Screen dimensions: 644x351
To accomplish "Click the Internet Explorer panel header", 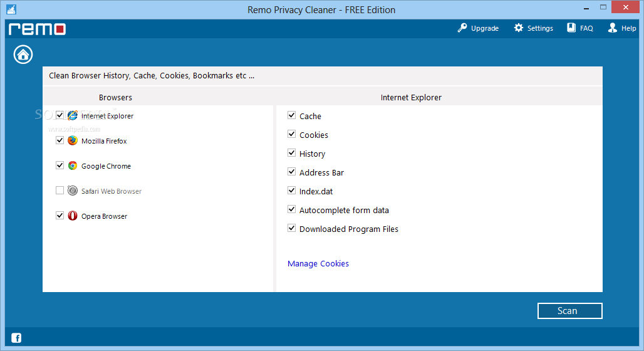I will [x=411, y=97].
